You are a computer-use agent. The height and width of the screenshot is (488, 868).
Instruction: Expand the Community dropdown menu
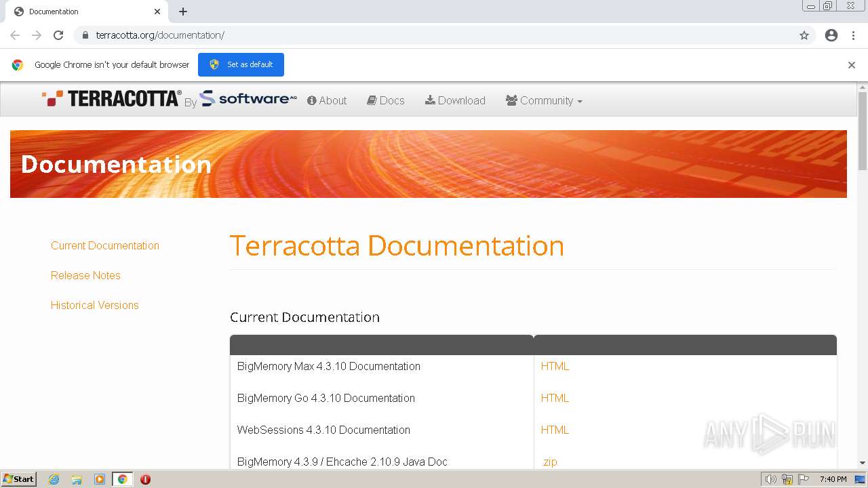tap(544, 100)
